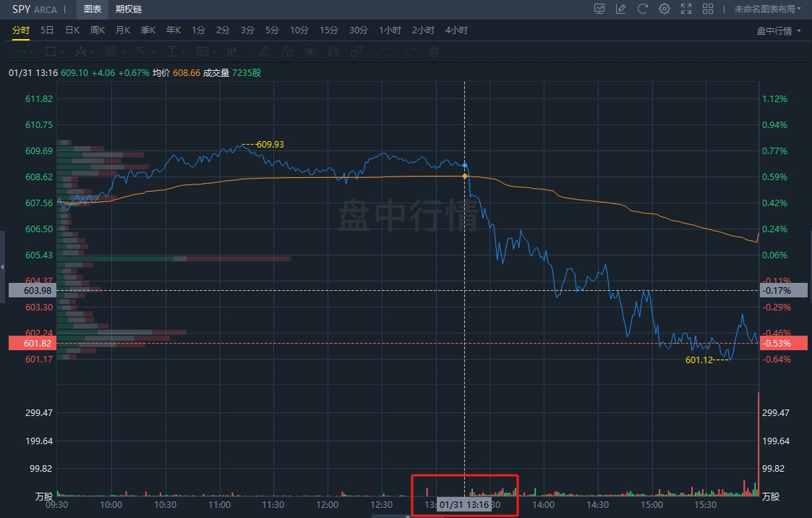The image size is (812, 518).
Task: Toggle the lock drawings icon
Action: pyautogui.click(x=287, y=51)
